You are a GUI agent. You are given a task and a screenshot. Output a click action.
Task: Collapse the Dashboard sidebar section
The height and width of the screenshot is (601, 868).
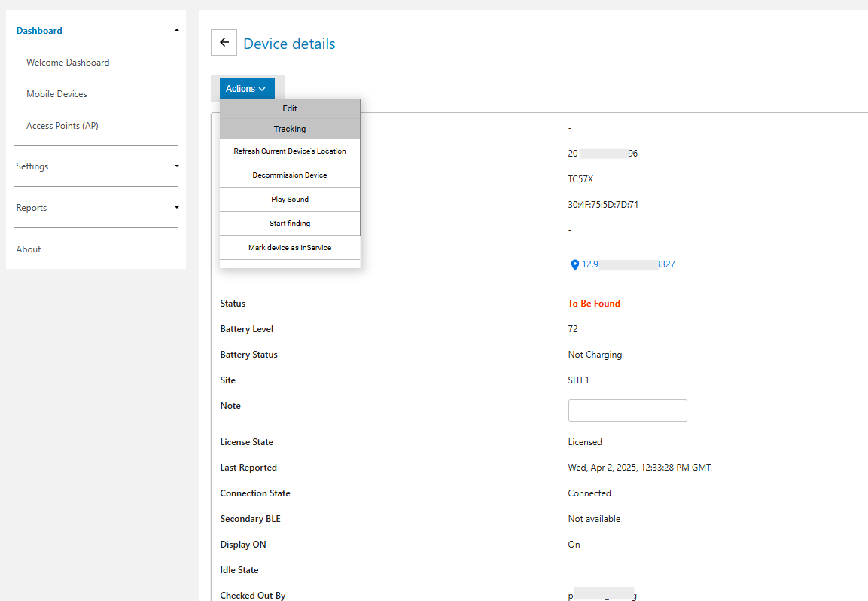(x=176, y=31)
